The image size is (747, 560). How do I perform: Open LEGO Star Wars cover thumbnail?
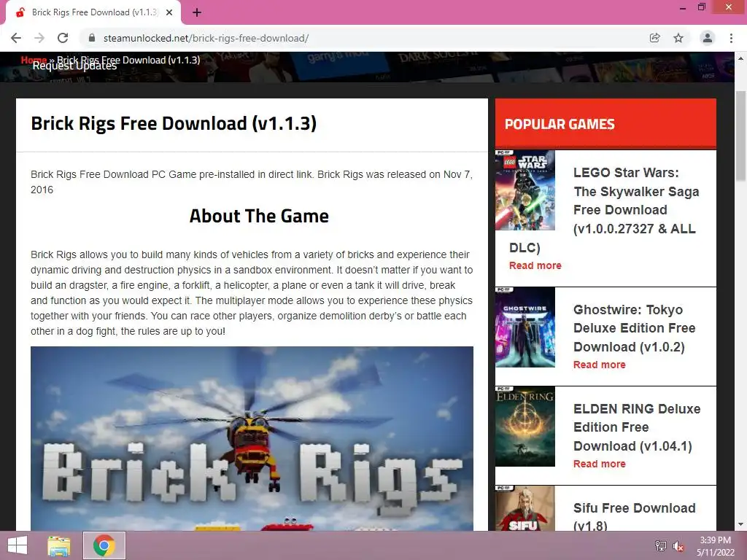[x=525, y=190]
